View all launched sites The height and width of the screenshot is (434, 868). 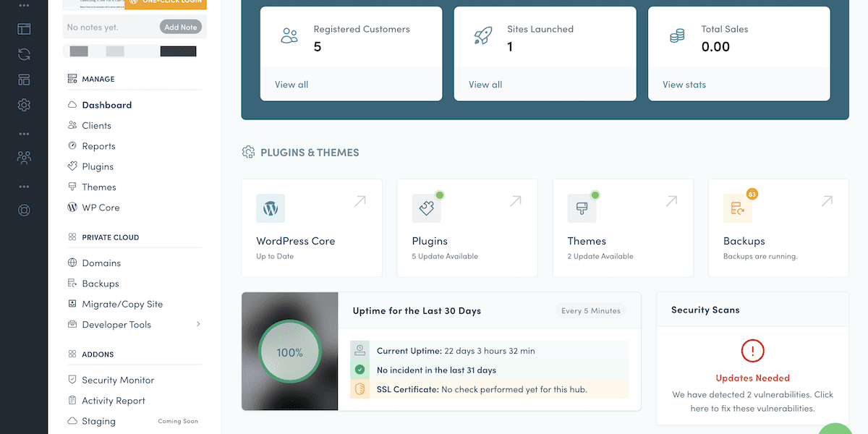(485, 85)
